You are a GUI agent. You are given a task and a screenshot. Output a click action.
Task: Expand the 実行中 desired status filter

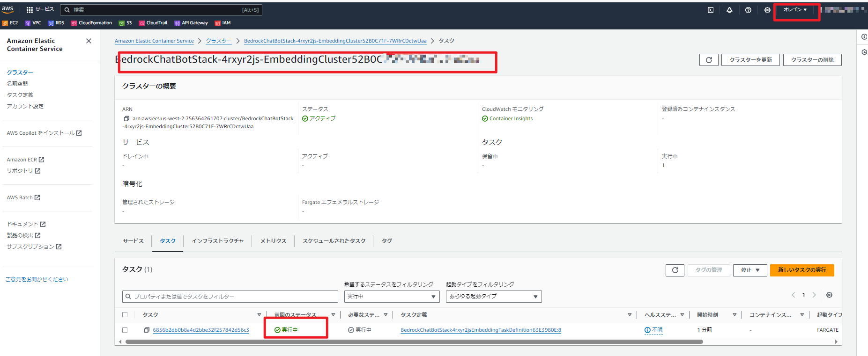[392, 297]
